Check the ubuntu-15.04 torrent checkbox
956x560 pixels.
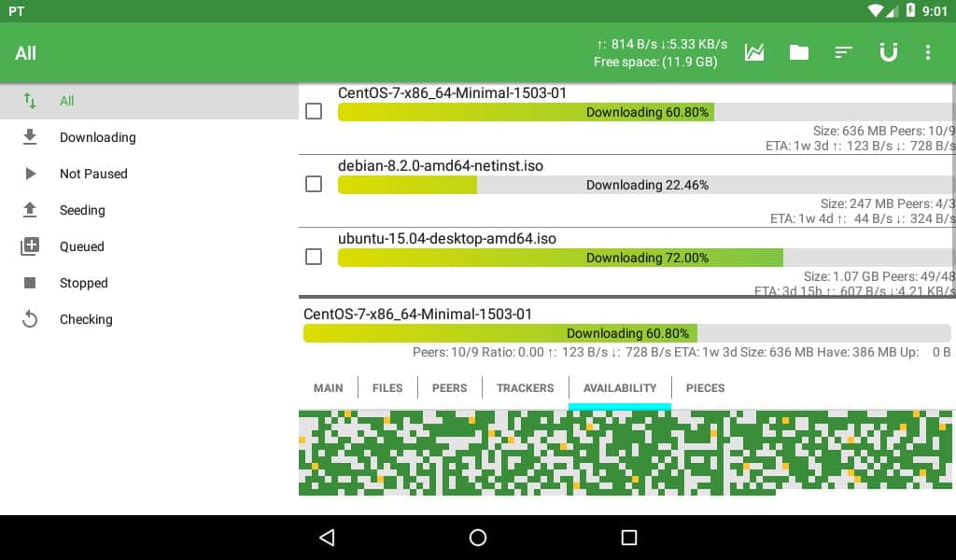[x=314, y=257]
